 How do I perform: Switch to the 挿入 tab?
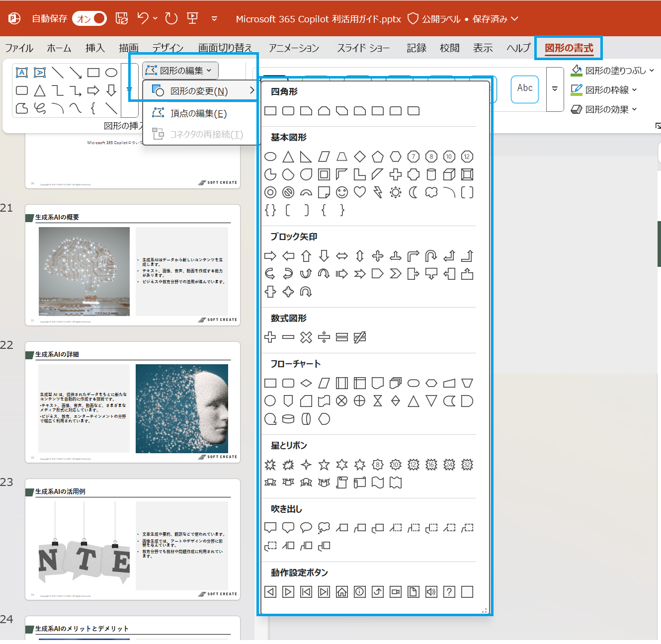[95, 48]
